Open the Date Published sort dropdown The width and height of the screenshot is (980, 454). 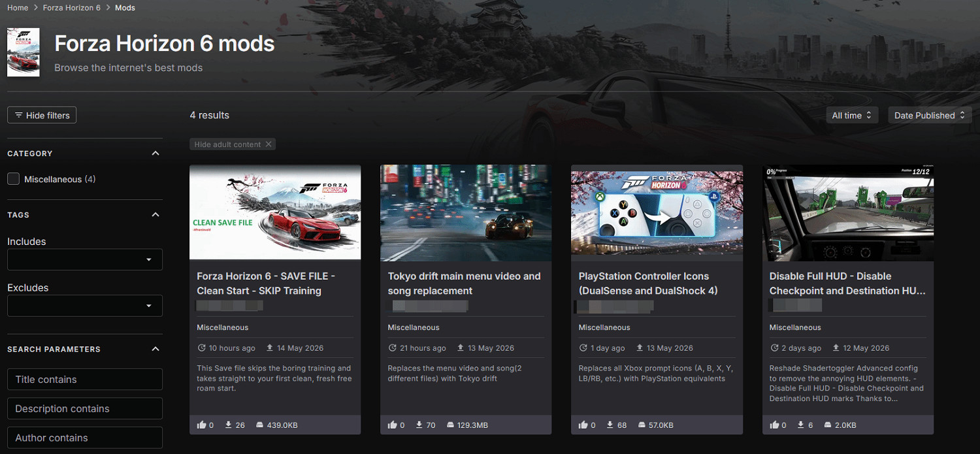coord(930,116)
